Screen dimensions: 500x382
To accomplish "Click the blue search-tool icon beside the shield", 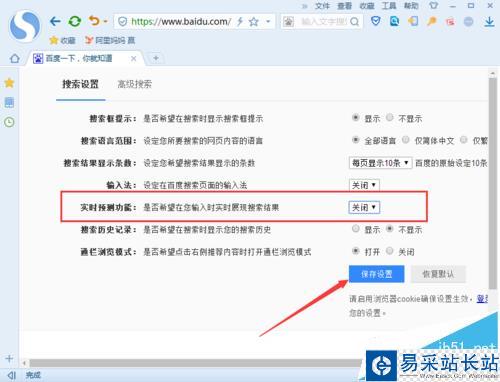I will (394, 22).
